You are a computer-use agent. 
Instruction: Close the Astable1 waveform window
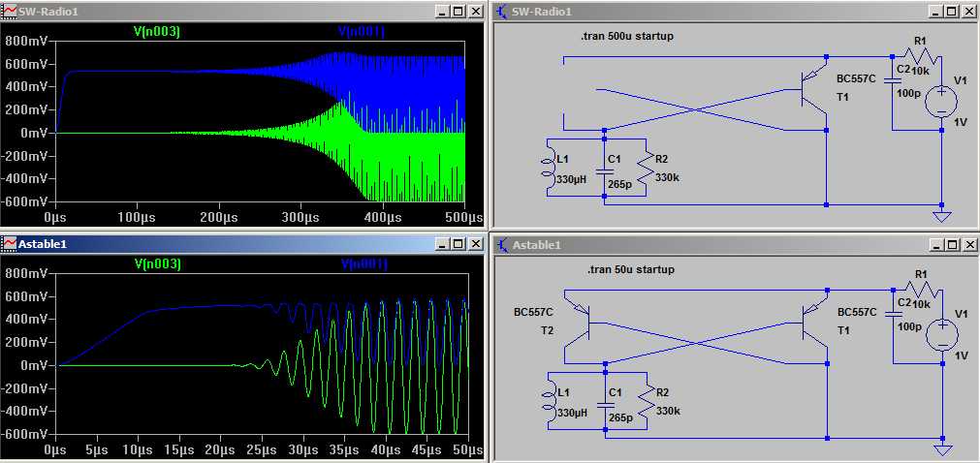click(x=475, y=244)
